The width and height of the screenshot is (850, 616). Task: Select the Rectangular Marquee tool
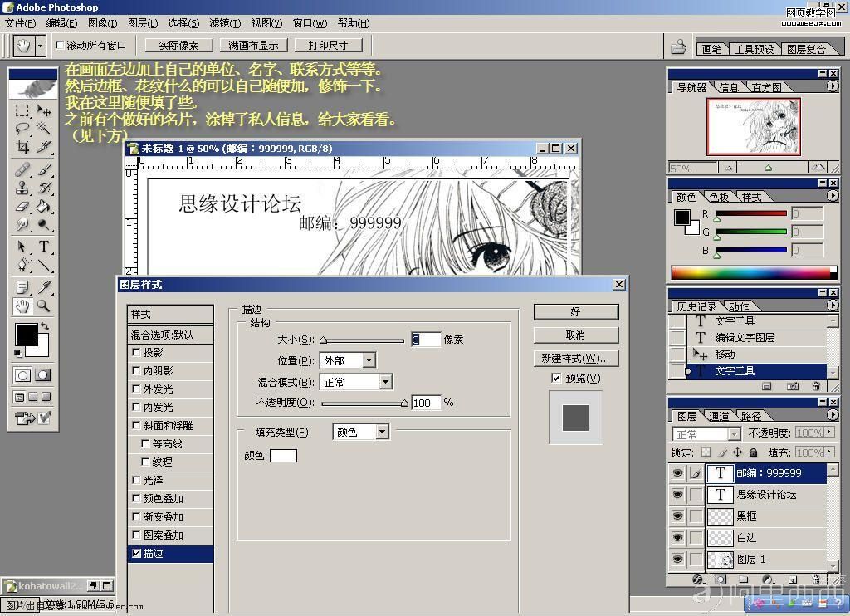tap(22, 110)
